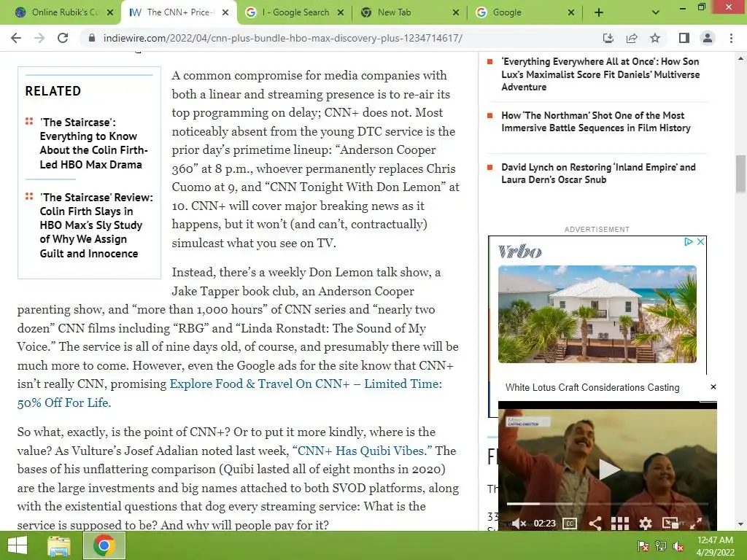Image resolution: width=747 pixels, height=560 pixels.
Task: Toggle the video's floating mini-player mode
Action: (x=670, y=524)
